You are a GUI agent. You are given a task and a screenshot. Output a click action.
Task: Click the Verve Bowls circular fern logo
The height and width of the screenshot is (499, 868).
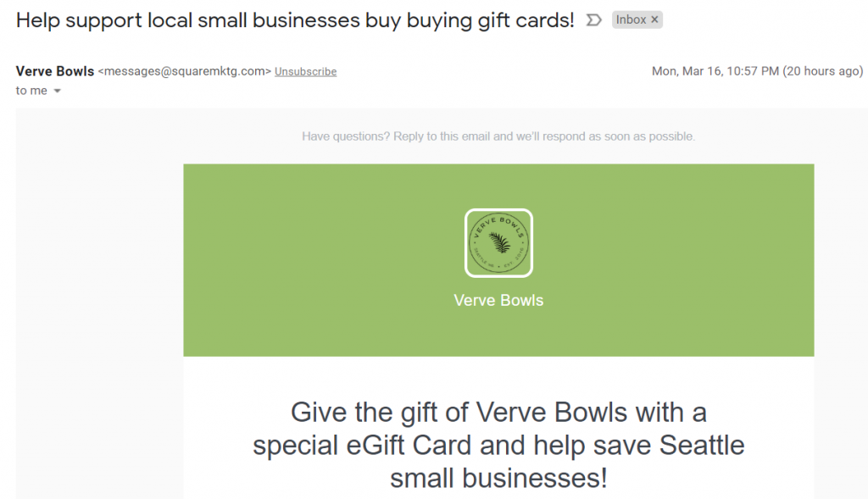[498, 242]
